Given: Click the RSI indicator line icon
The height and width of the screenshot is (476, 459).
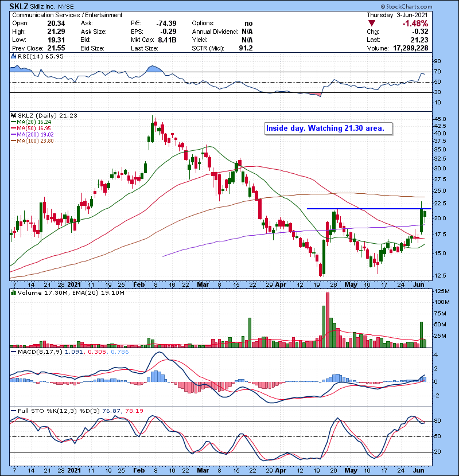Looking at the screenshot, I should pos(13,56).
